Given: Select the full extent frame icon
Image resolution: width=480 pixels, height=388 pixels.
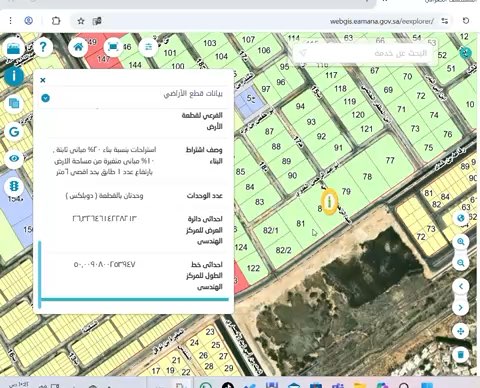Looking at the screenshot, I should tap(113, 47).
